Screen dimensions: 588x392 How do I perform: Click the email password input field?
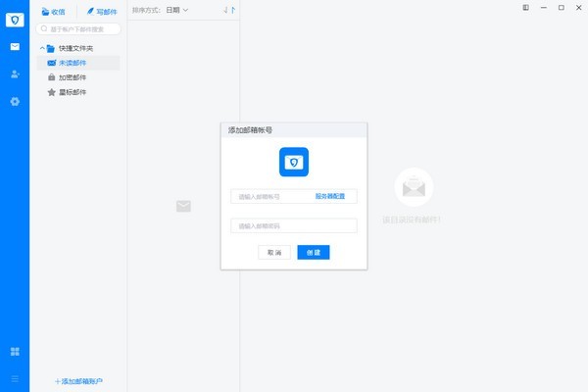pos(294,225)
